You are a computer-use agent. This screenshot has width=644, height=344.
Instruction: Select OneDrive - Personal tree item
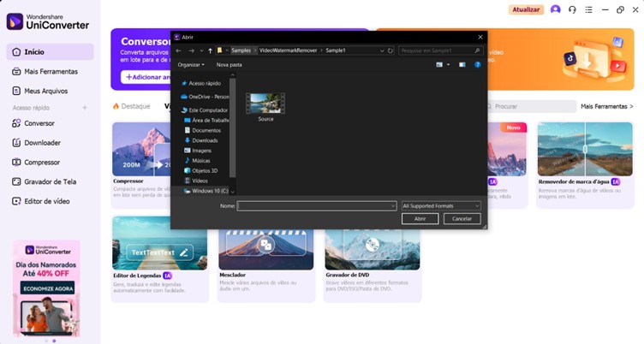pyautogui.click(x=204, y=97)
